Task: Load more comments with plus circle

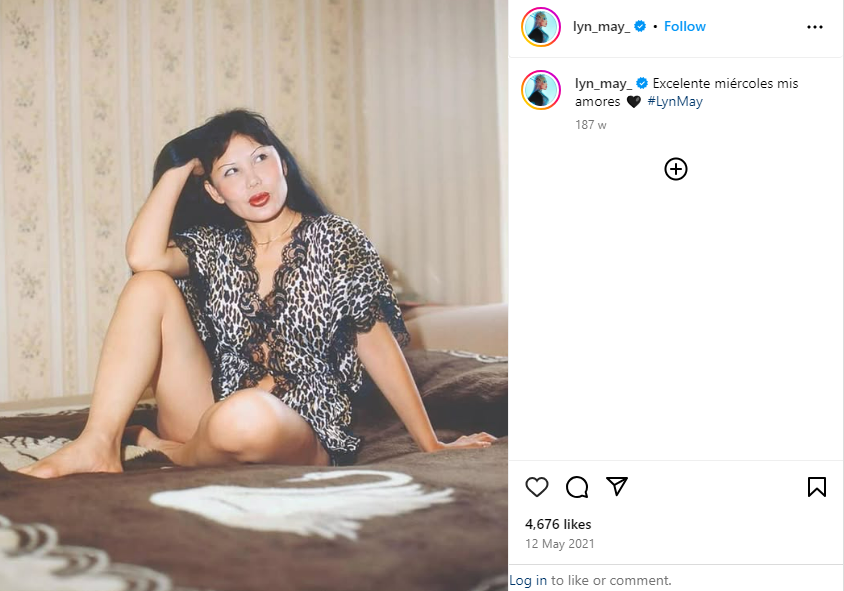Action: (x=676, y=169)
